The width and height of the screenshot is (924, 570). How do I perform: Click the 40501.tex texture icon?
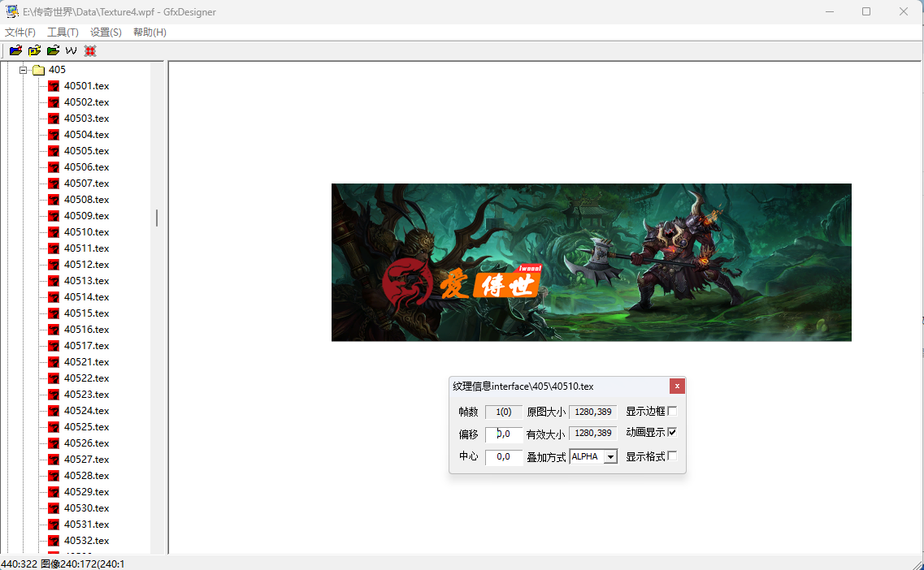[x=54, y=85]
